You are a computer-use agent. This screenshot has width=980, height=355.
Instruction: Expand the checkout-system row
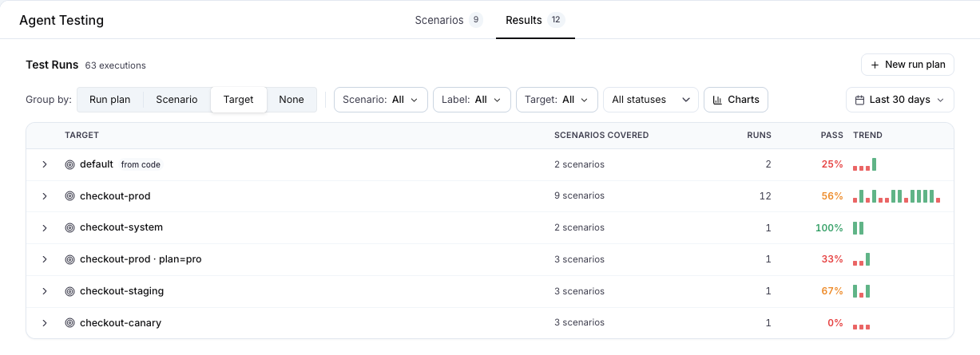click(x=45, y=228)
